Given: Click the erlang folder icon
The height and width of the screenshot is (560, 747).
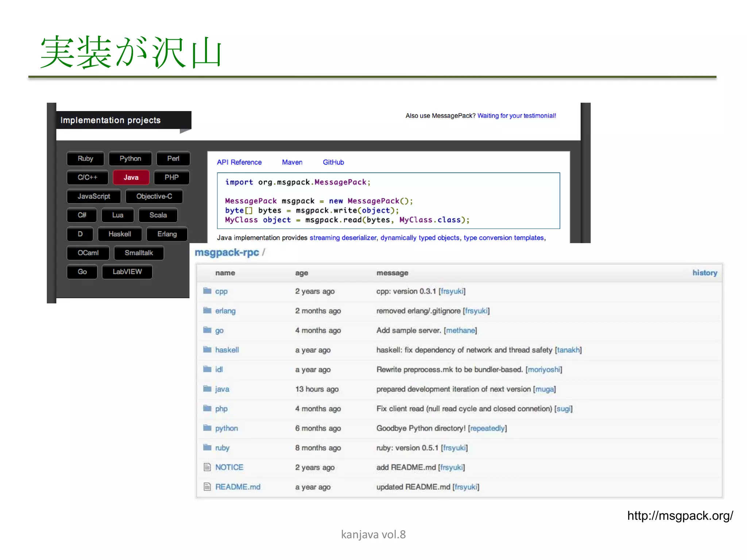Looking at the screenshot, I should coord(207,310).
